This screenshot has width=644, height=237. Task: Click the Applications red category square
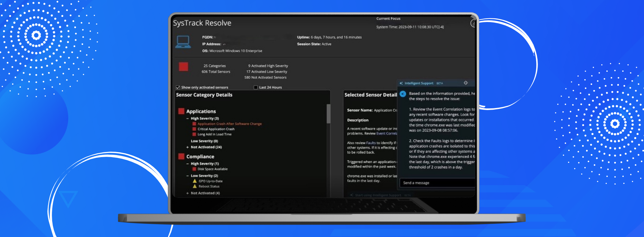(181, 111)
